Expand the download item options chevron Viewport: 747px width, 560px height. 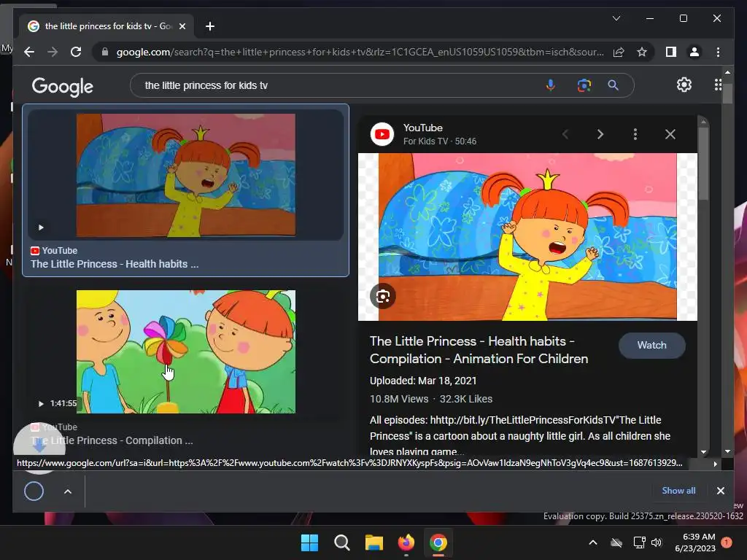point(68,491)
